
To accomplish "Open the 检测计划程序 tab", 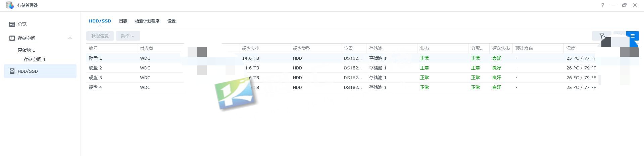I will click(147, 21).
